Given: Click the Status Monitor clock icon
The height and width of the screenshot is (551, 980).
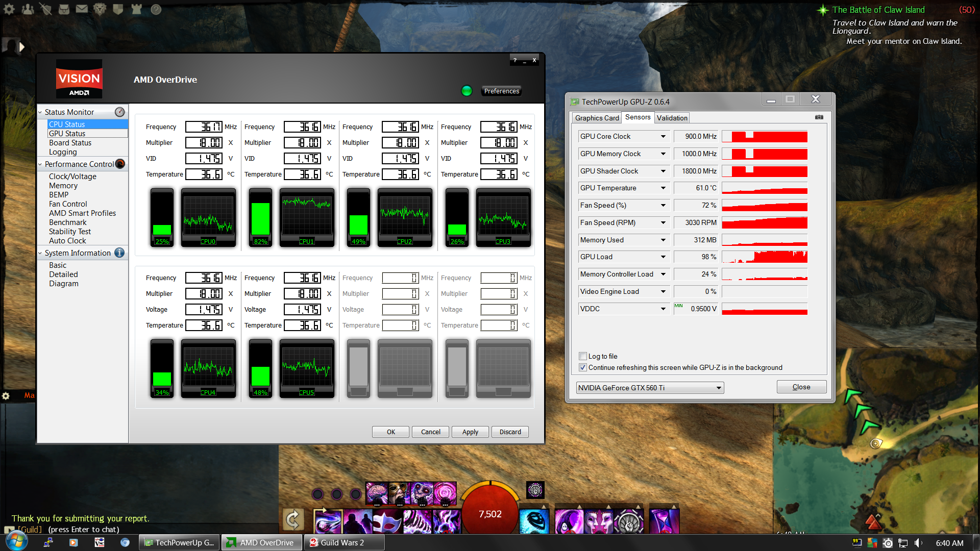Looking at the screenshot, I should (120, 112).
